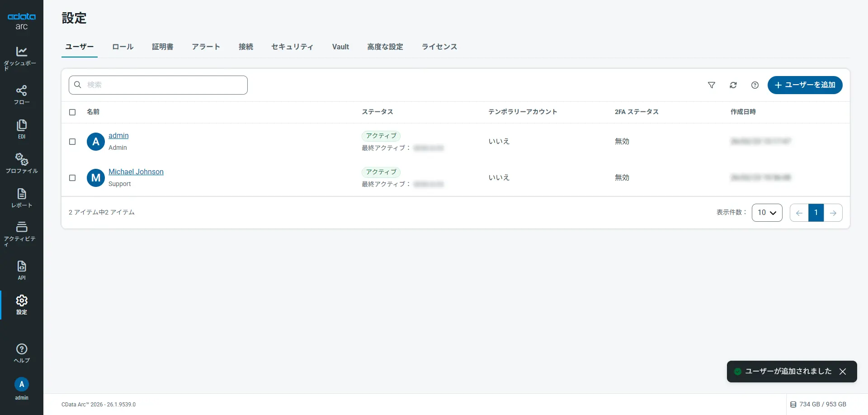The image size is (868, 415).
Task: Open the Flows (フロー) sidebar icon
Action: pos(21,91)
